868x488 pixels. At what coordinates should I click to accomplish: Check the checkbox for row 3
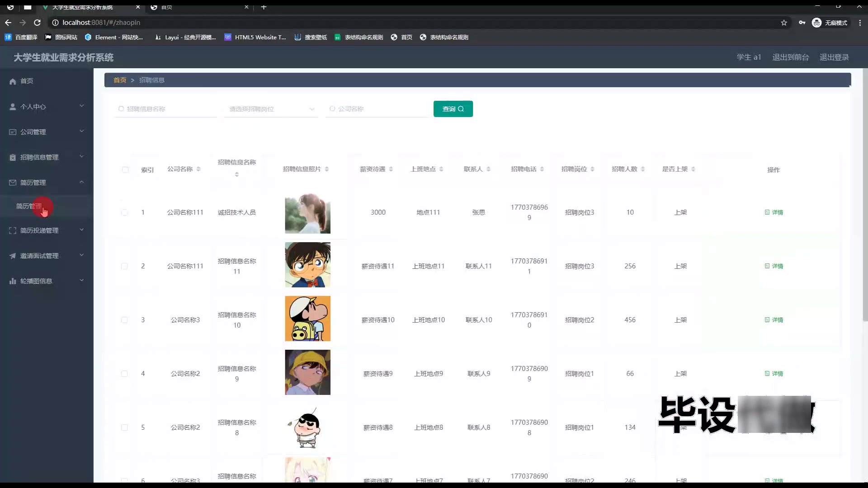pyautogui.click(x=124, y=320)
